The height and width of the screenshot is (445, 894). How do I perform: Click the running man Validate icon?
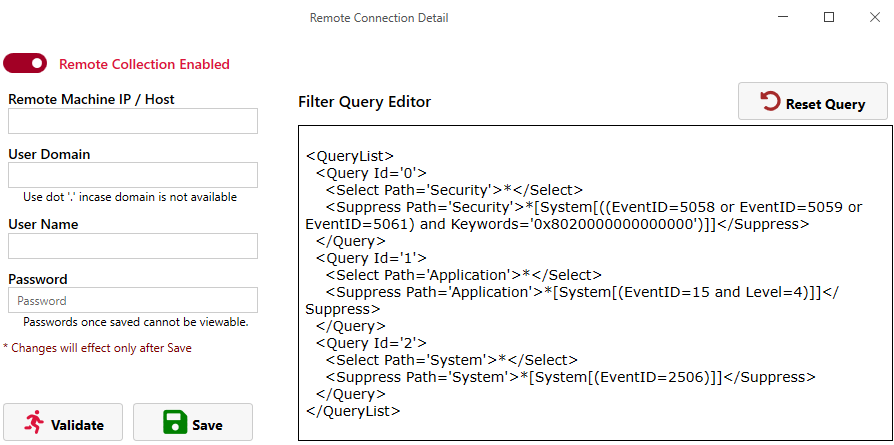click(35, 423)
